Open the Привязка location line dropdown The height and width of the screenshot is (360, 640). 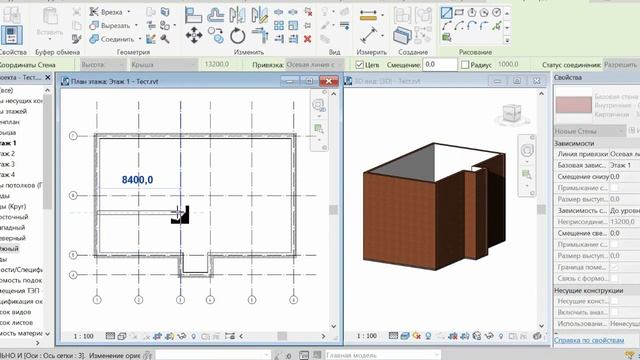point(314,64)
